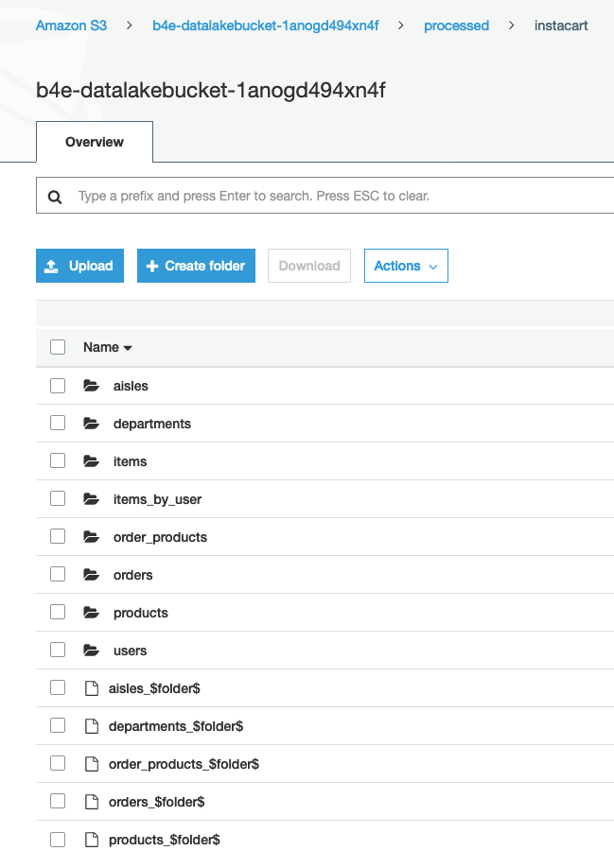Open the order_products_$folder$ file name
The height and width of the screenshot is (868, 614).
(184, 764)
